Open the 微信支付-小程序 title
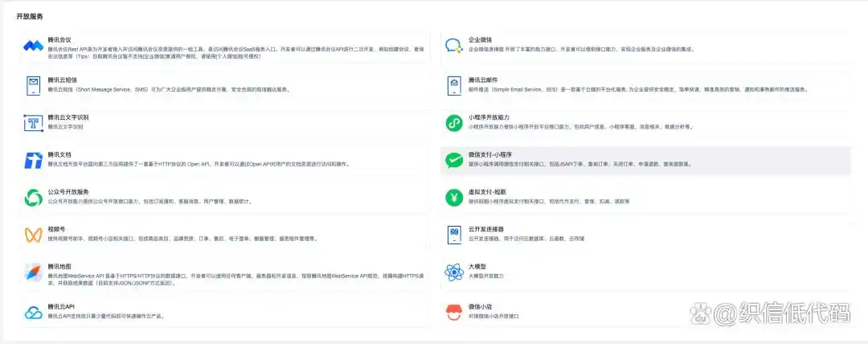868x344 pixels. coord(489,155)
